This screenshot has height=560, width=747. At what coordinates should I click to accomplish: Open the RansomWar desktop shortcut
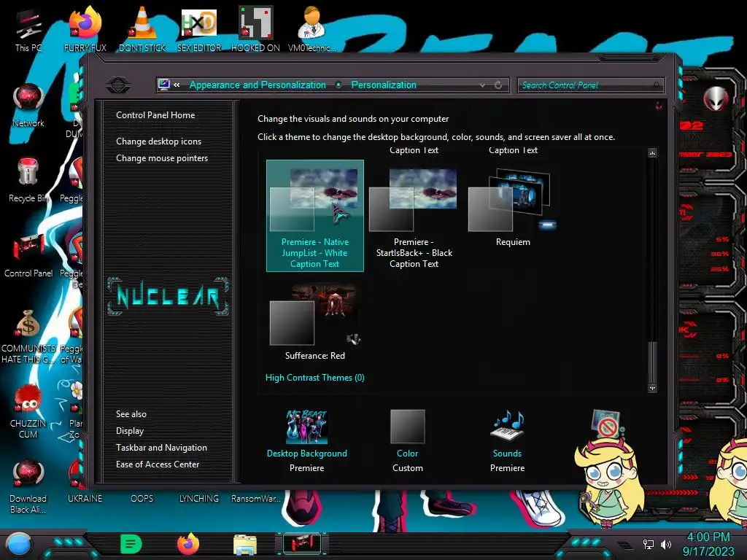(255, 498)
